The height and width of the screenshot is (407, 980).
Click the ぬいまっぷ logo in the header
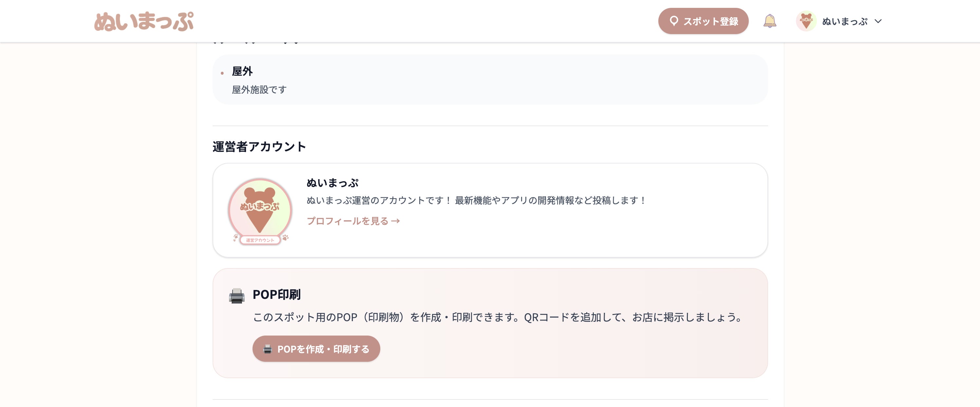click(x=144, y=21)
